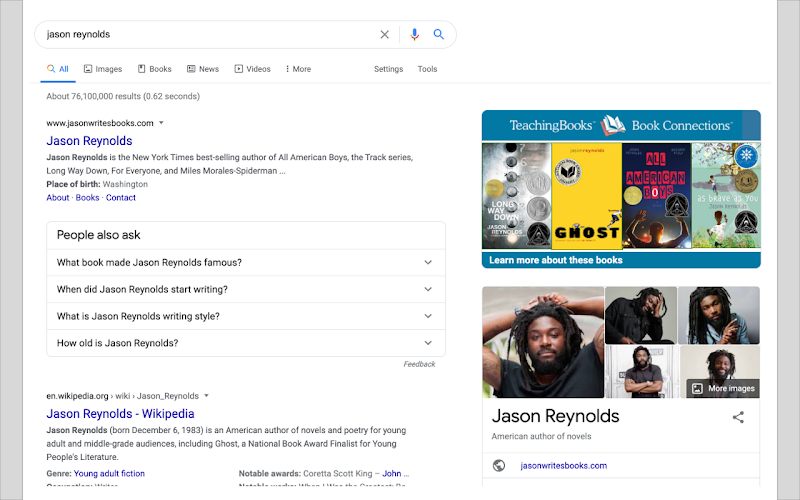Expand How old is Jason Reynolds? question
The height and width of the screenshot is (500, 800).
click(246, 343)
